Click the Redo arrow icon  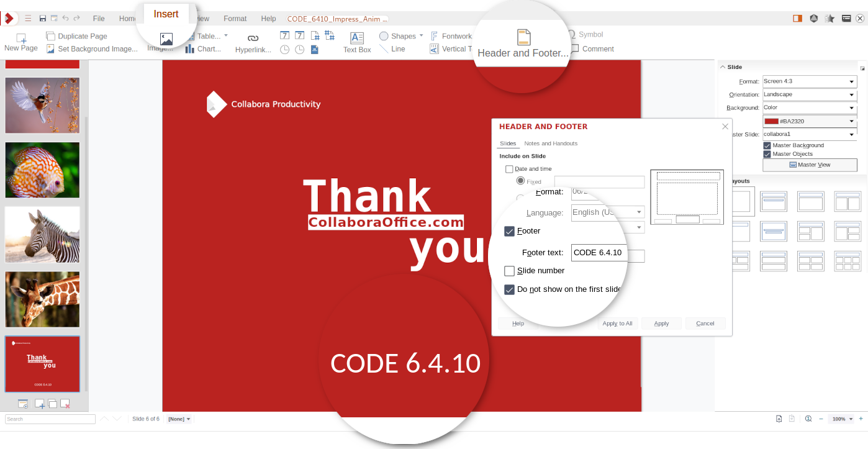click(76, 19)
